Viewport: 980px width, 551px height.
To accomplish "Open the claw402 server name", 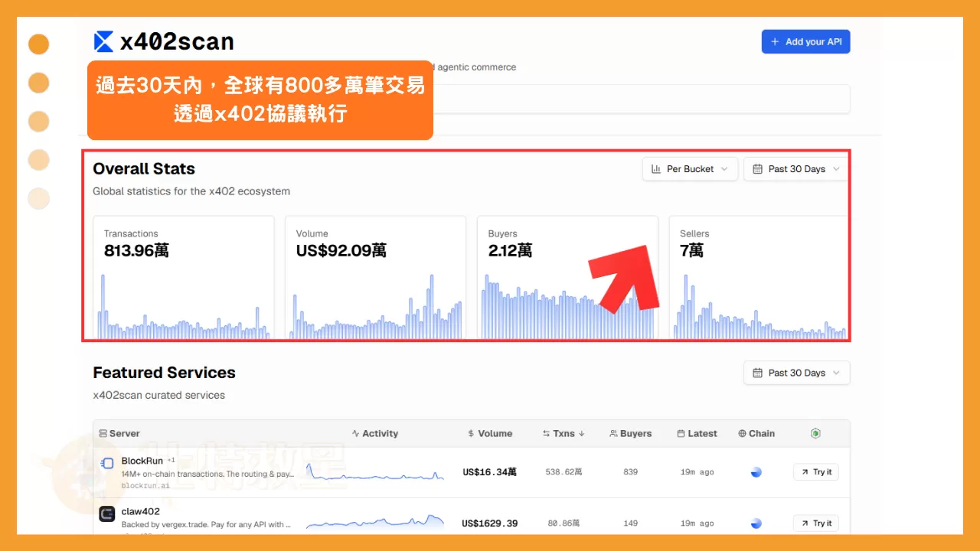I will 141,512.
